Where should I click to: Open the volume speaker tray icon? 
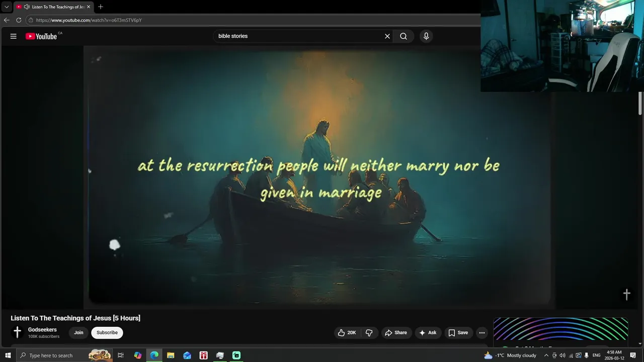click(562, 355)
